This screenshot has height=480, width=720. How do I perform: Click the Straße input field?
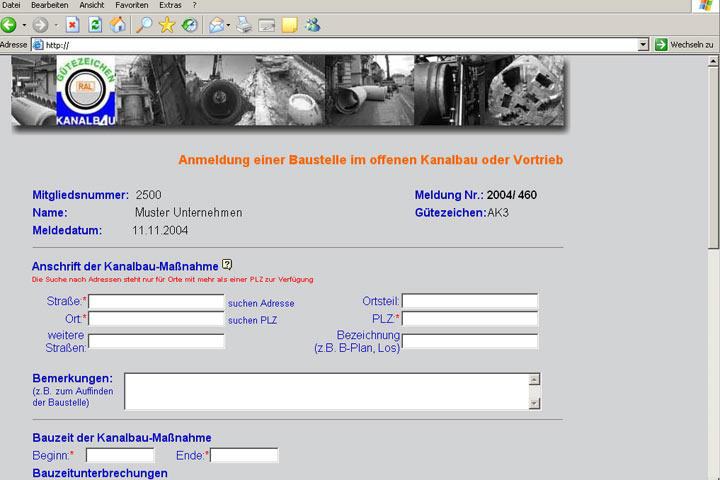pos(156,301)
